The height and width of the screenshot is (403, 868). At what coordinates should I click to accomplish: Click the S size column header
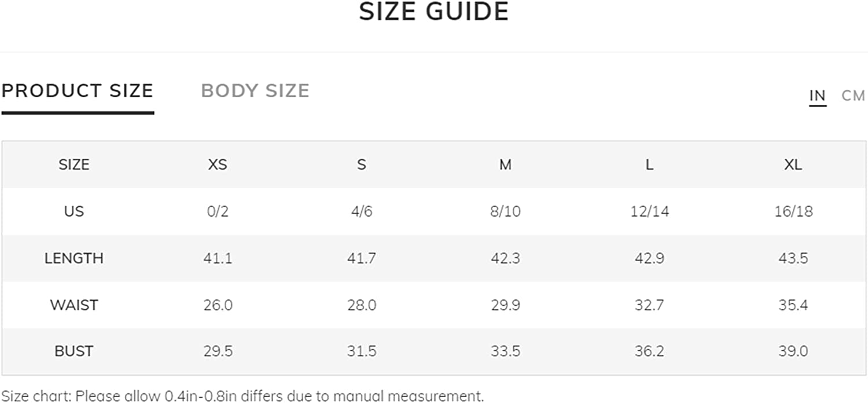tap(362, 164)
